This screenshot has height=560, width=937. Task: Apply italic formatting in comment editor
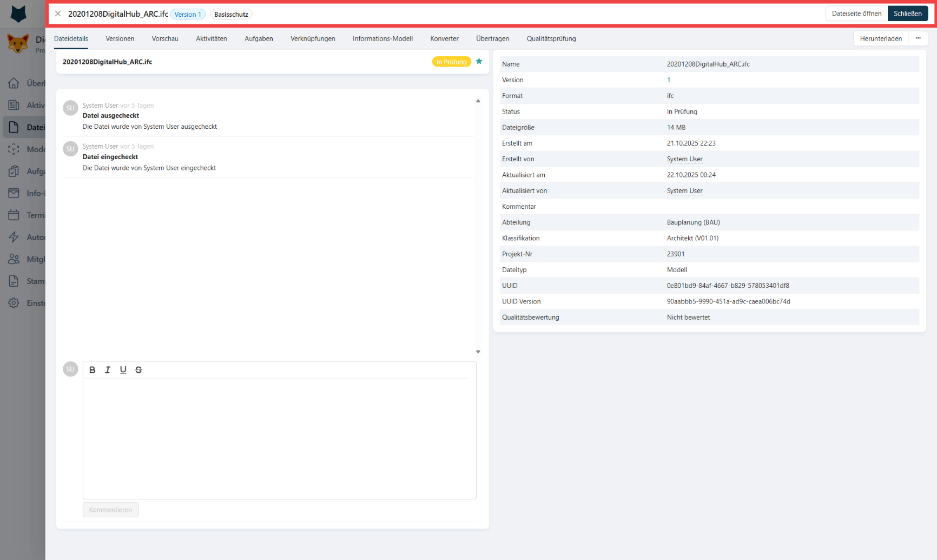(108, 370)
